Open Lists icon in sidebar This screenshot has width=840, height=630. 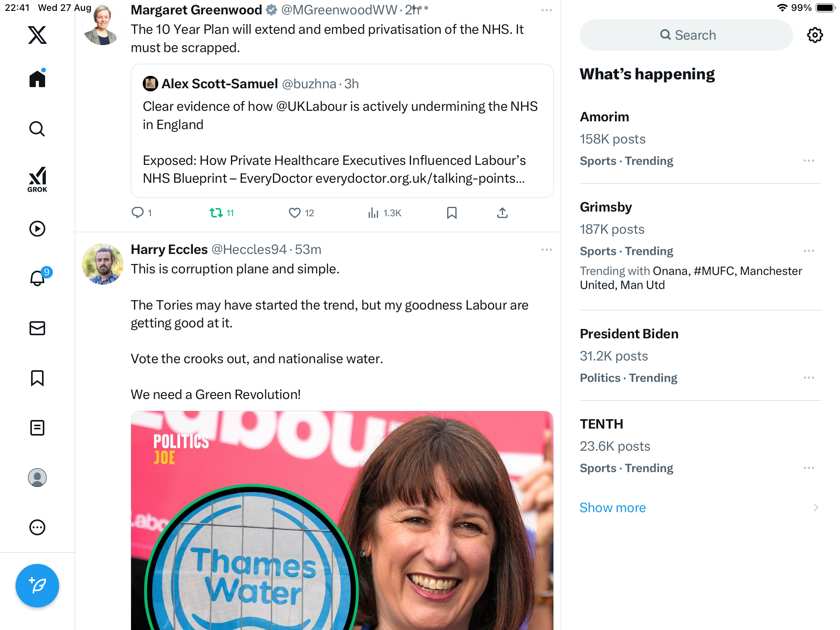point(37,428)
